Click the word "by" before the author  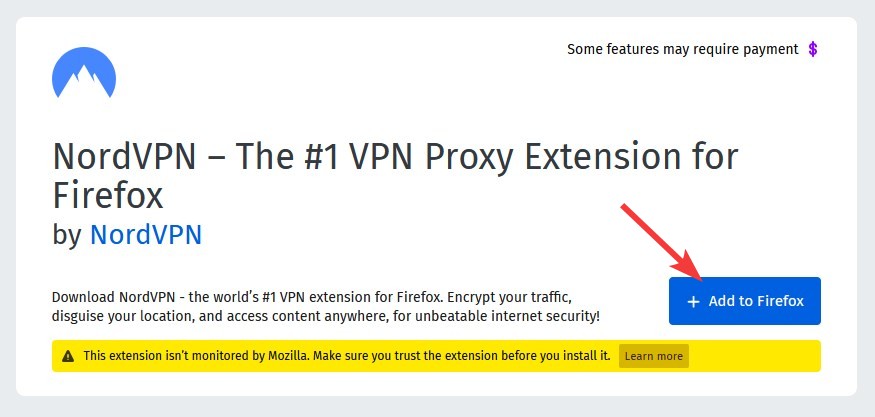68,236
